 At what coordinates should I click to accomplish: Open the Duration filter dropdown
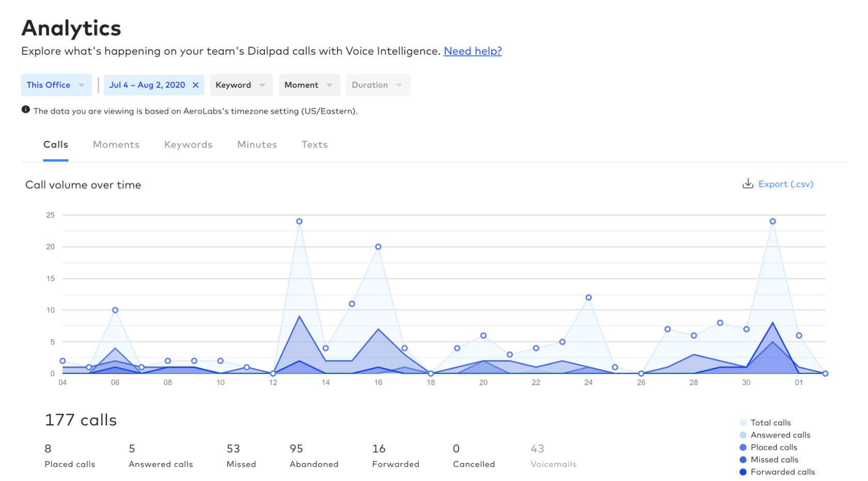(378, 85)
